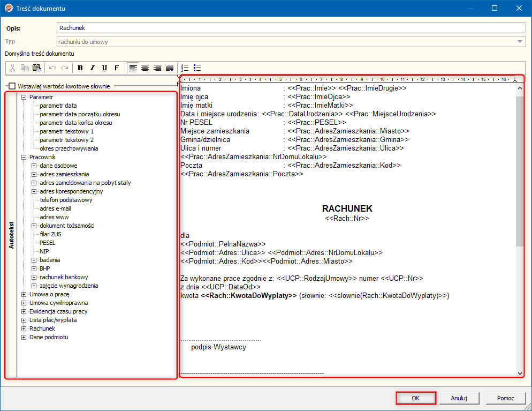
Task: Click the Autotekst vertical tab
Action: [x=11, y=235]
